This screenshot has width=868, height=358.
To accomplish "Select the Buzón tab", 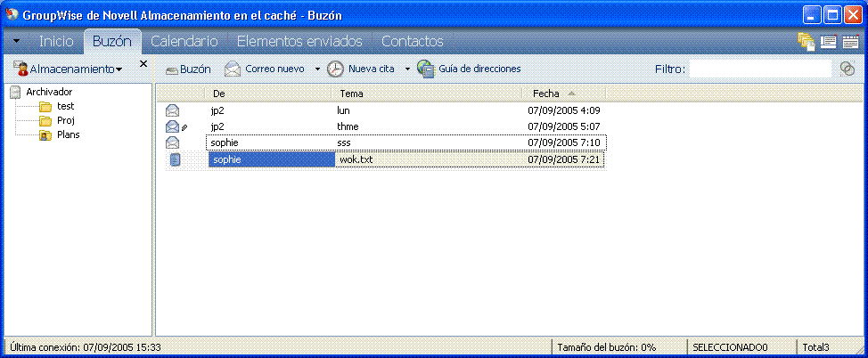I will (111, 42).
